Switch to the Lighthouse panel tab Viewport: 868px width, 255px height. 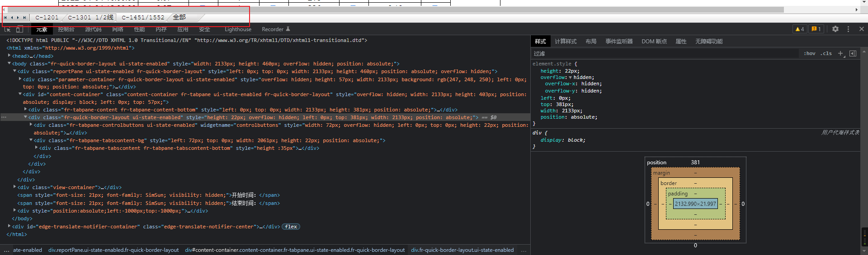coord(238,29)
